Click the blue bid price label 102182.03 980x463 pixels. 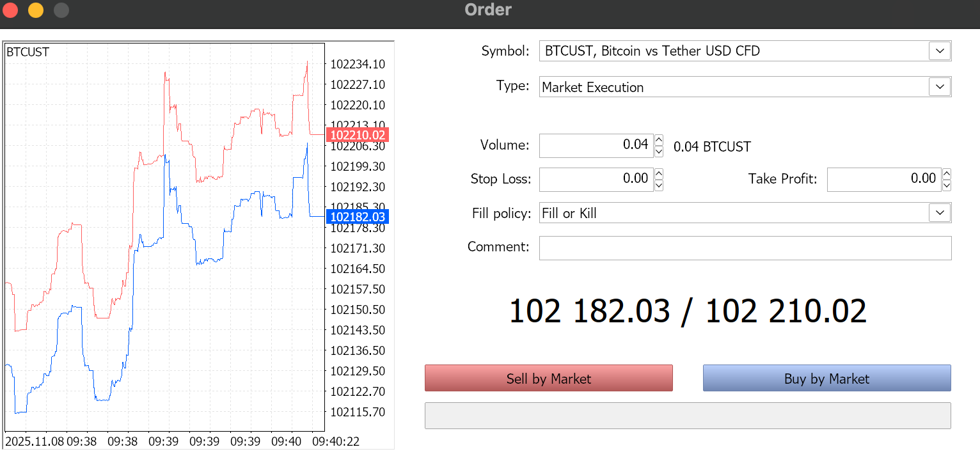(x=357, y=217)
